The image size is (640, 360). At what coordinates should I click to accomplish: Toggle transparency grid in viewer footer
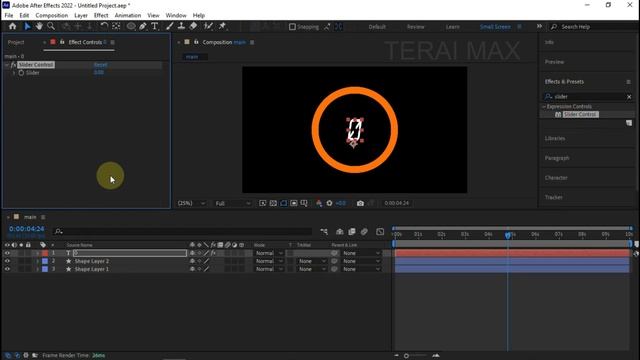pos(273,203)
